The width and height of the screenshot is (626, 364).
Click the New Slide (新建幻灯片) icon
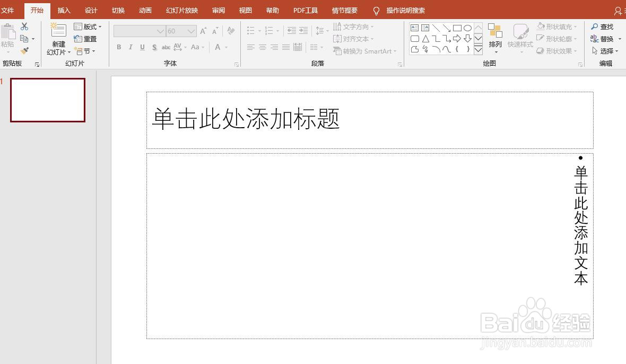pos(59,30)
